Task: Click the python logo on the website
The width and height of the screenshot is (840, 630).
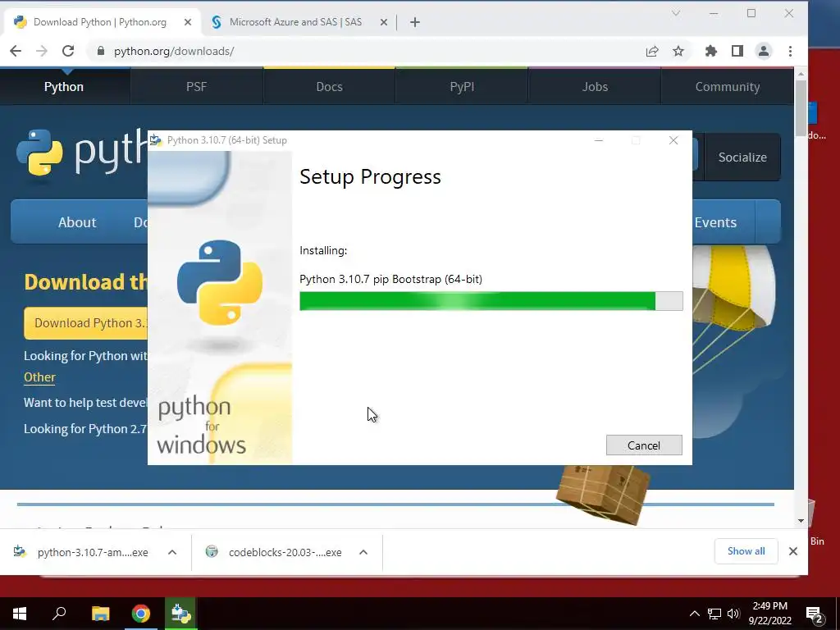Action: pos(81,153)
